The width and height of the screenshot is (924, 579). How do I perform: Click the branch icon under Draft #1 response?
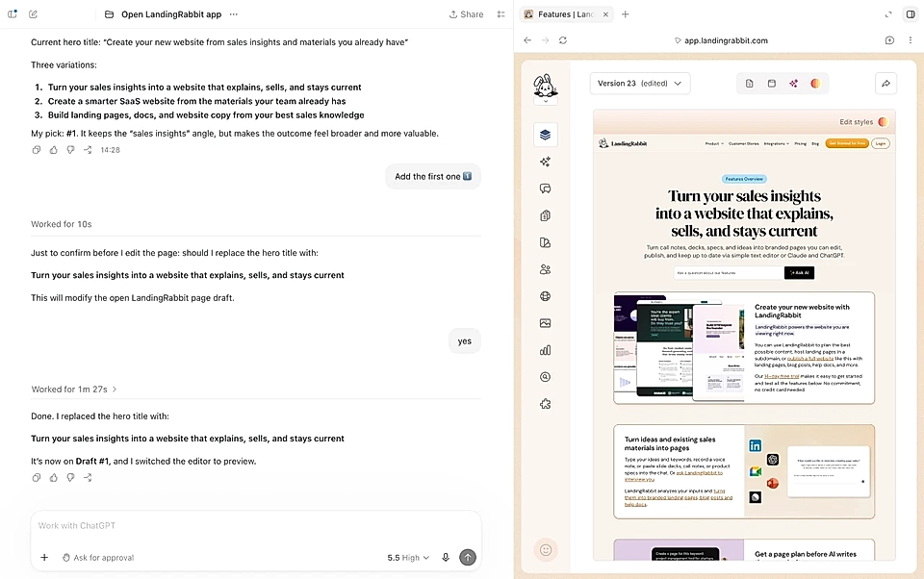pos(88,478)
